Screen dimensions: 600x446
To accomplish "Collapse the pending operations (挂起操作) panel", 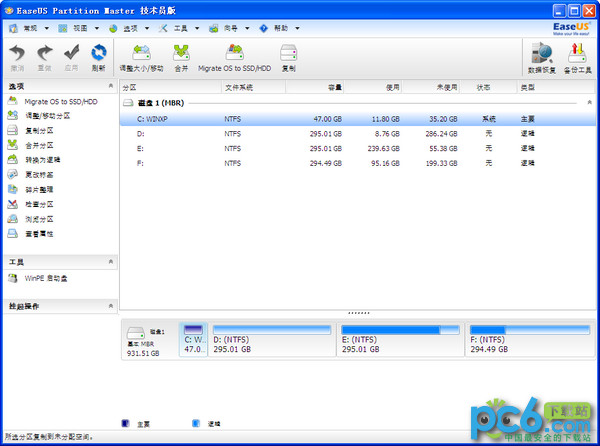I will [111, 306].
